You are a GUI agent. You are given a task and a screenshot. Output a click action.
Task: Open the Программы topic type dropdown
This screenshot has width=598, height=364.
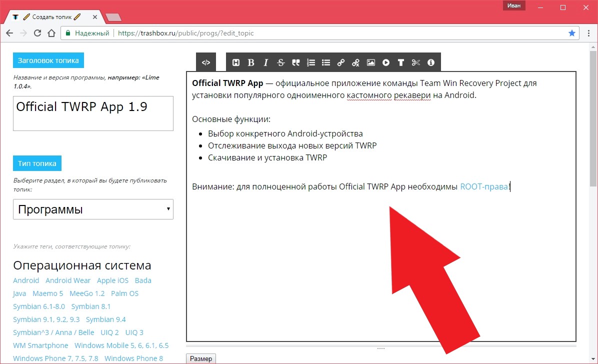click(93, 209)
